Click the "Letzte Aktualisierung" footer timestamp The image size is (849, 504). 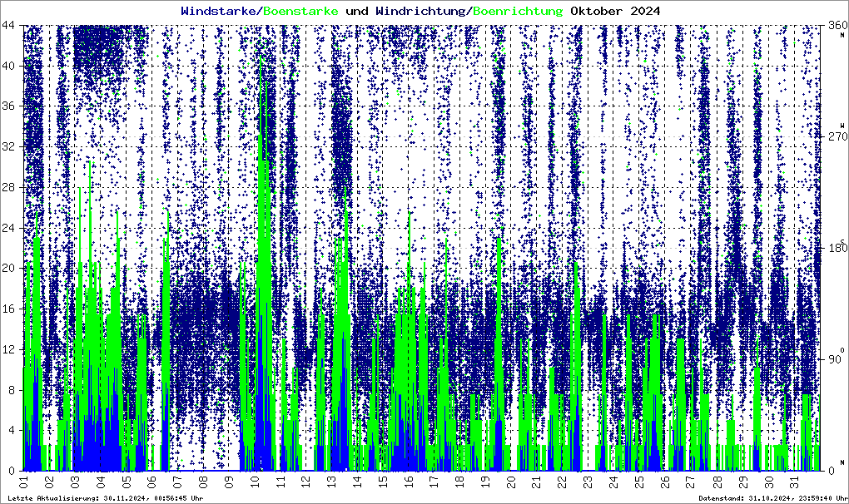[x=104, y=497]
